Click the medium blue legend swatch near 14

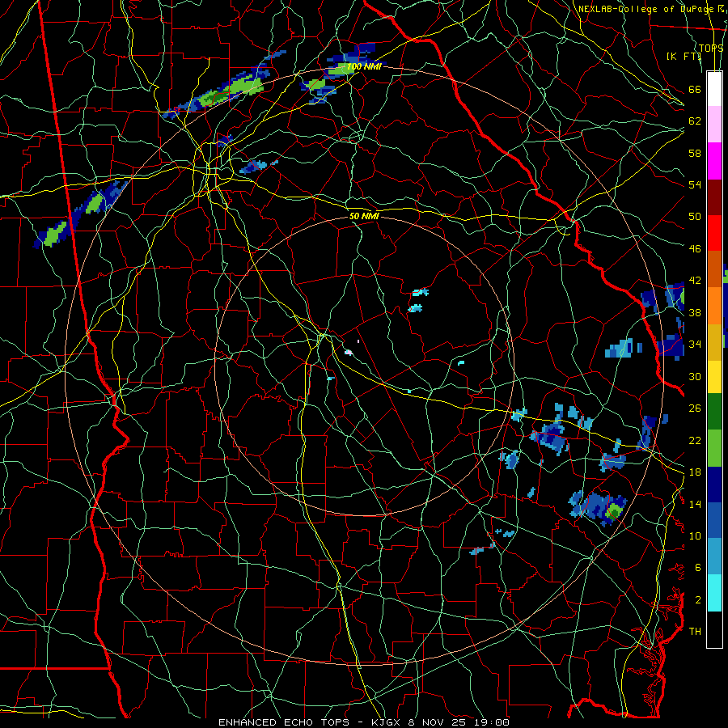click(714, 520)
